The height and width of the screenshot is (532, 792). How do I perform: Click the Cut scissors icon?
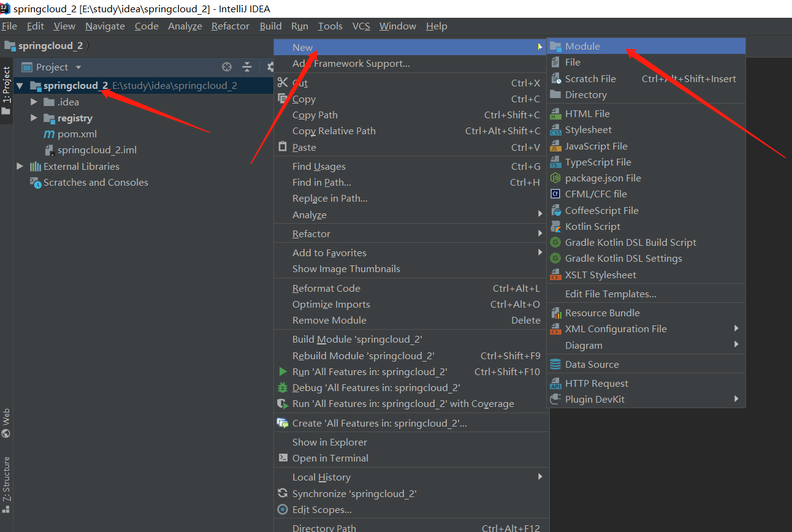click(x=283, y=83)
